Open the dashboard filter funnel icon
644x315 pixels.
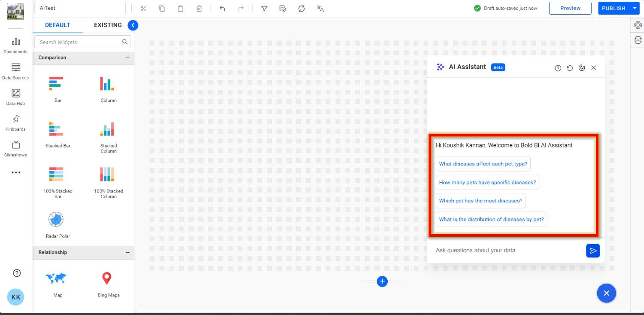coord(264,8)
